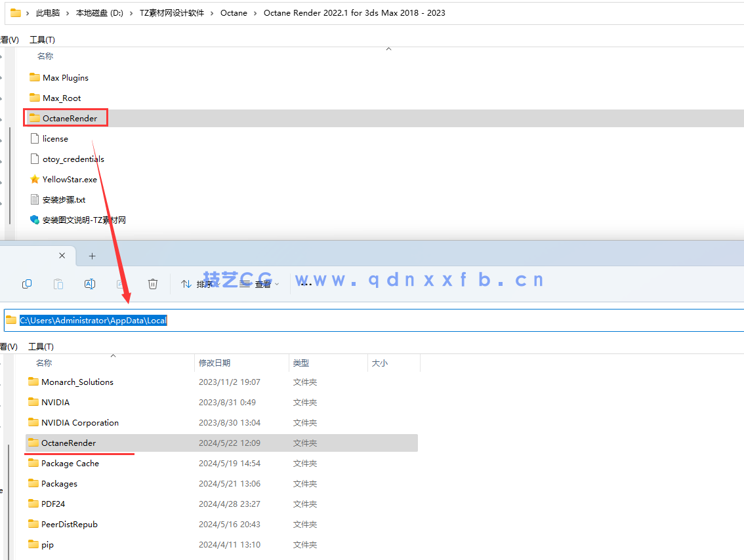Open the 工具(T) menu in lower window

pyautogui.click(x=41, y=346)
